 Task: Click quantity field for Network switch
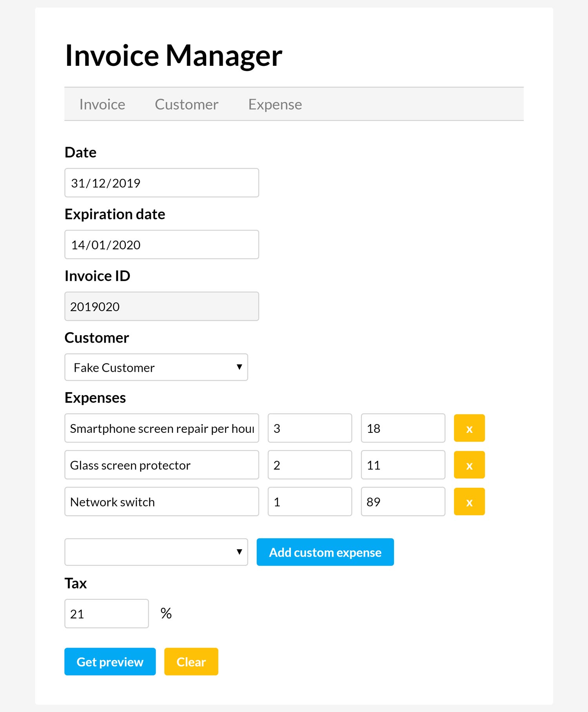tap(310, 501)
